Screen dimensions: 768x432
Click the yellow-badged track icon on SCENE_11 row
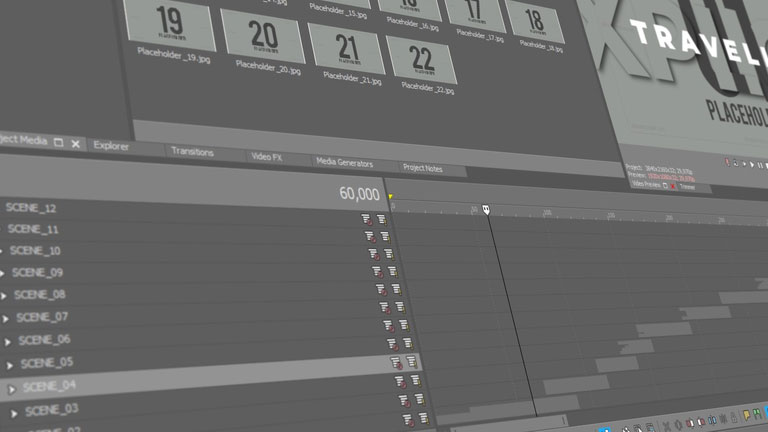[x=385, y=237]
